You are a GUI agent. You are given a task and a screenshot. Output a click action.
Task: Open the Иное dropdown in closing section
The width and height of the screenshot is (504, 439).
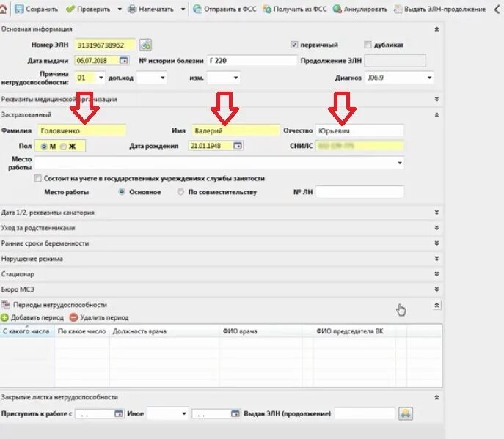184,413
